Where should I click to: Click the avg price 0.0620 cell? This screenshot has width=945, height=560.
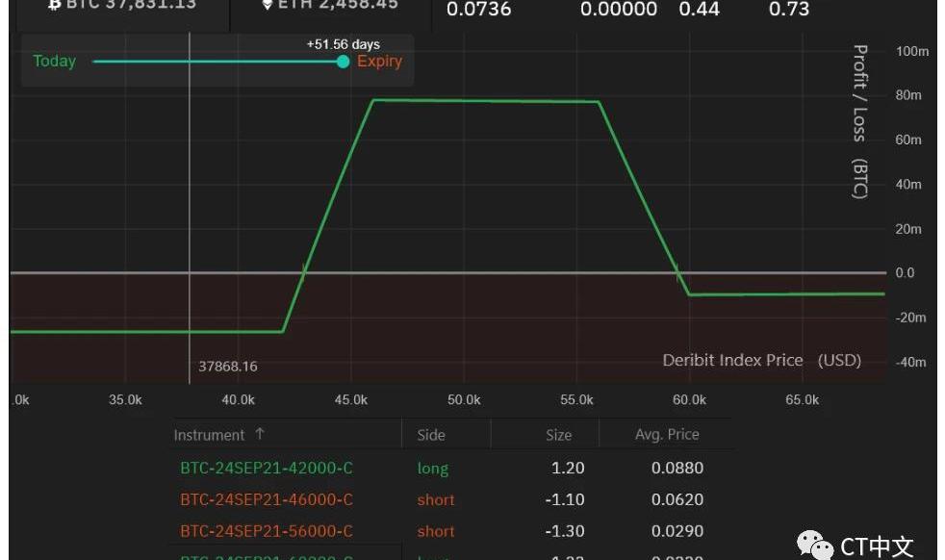pos(677,500)
